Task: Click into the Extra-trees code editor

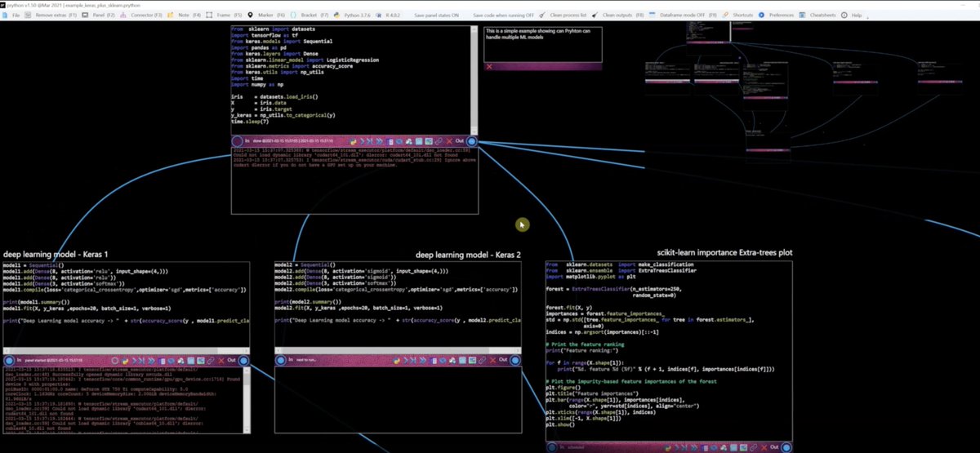Action: [x=669, y=351]
